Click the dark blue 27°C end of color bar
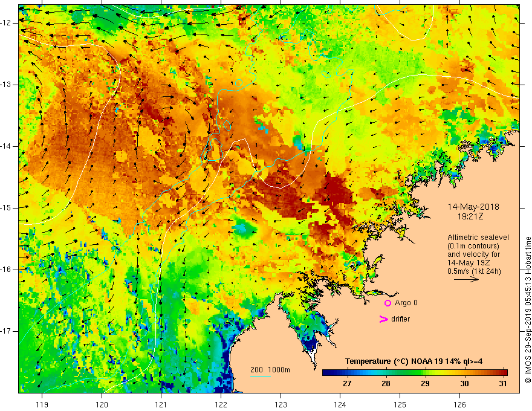 pyautogui.click(x=326, y=372)
